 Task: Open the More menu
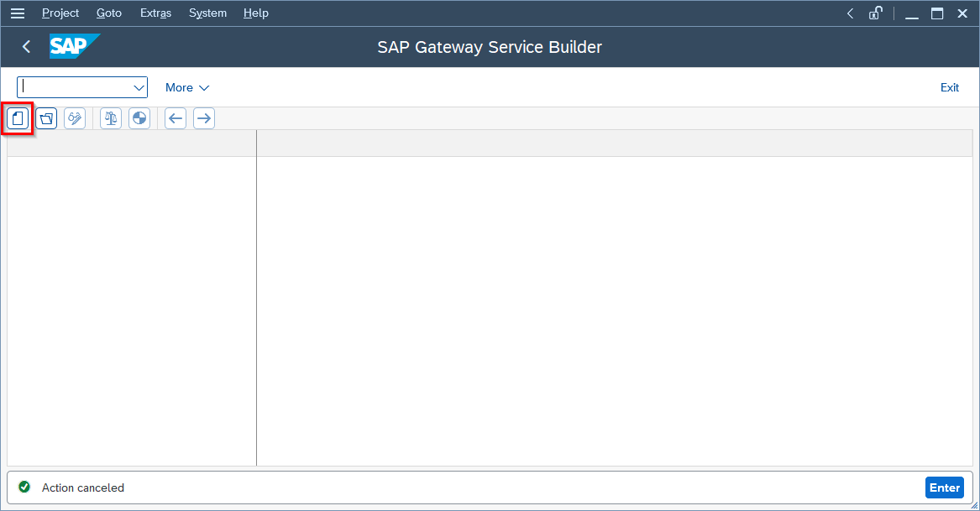point(186,87)
